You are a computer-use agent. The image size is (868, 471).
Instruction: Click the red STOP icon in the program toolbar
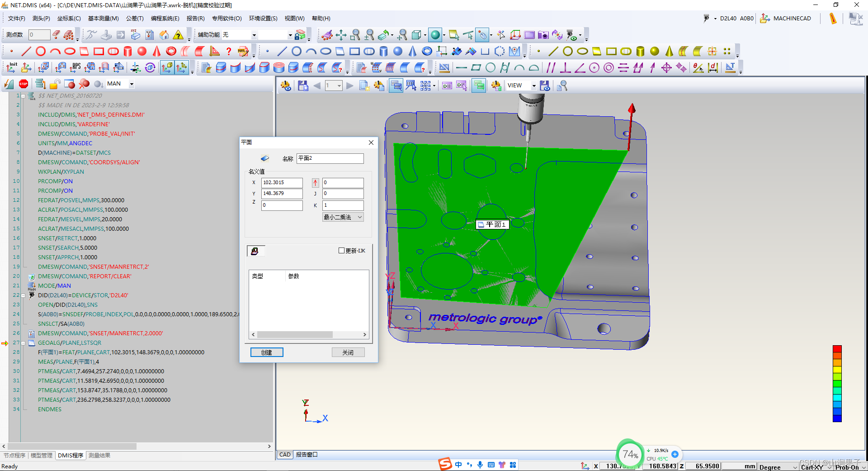pos(24,84)
